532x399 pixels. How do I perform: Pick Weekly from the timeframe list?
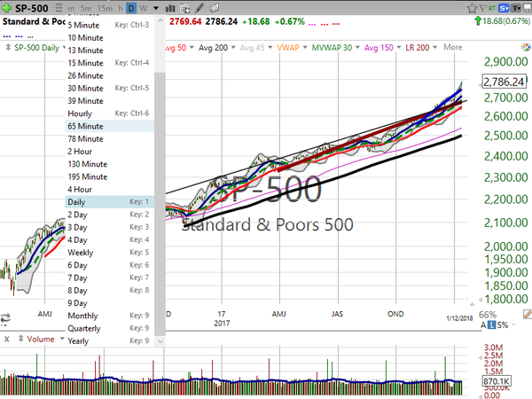[x=109, y=253]
